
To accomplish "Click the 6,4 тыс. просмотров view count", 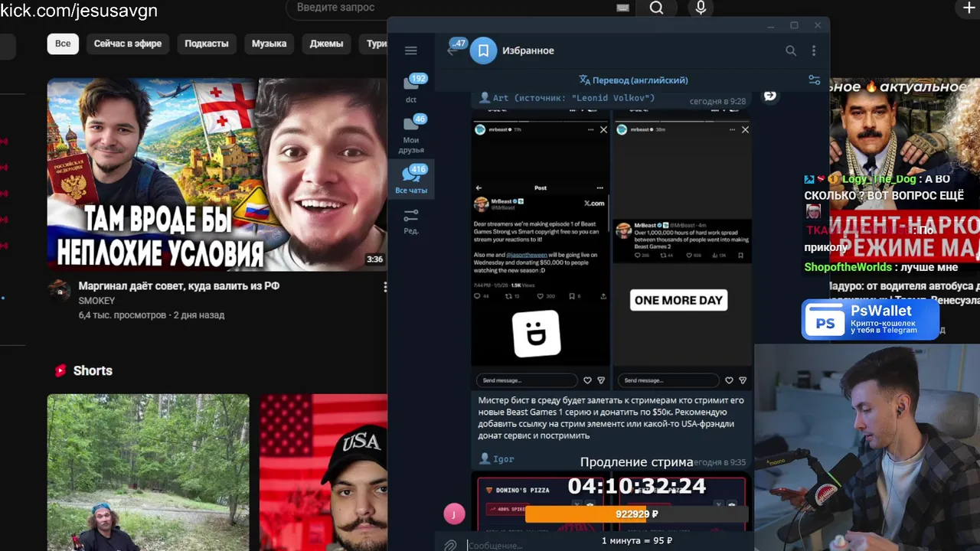I will (x=122, y=315).
